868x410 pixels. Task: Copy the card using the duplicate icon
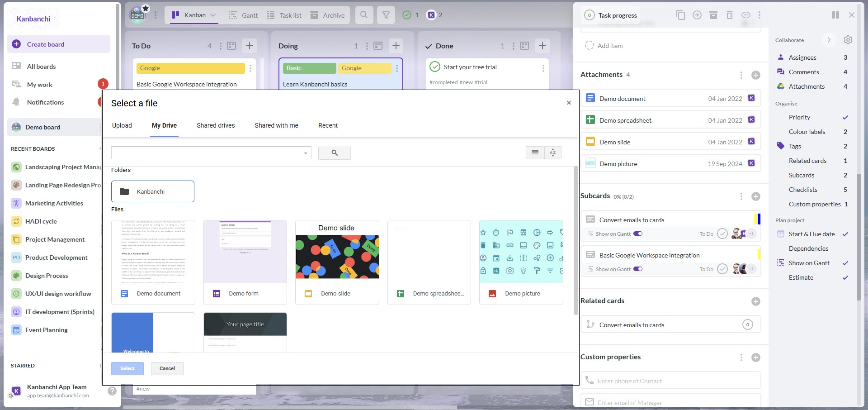681,15
